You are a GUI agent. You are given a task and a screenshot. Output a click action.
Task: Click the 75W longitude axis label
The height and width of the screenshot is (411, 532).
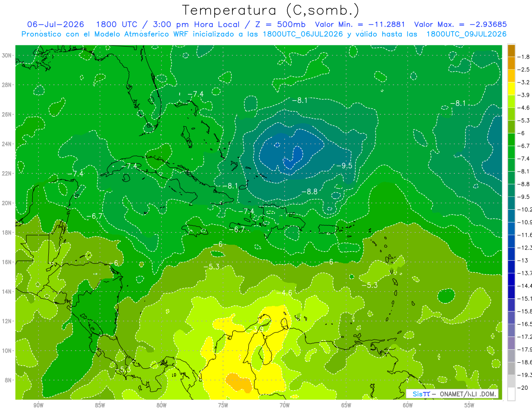(223, 405)
